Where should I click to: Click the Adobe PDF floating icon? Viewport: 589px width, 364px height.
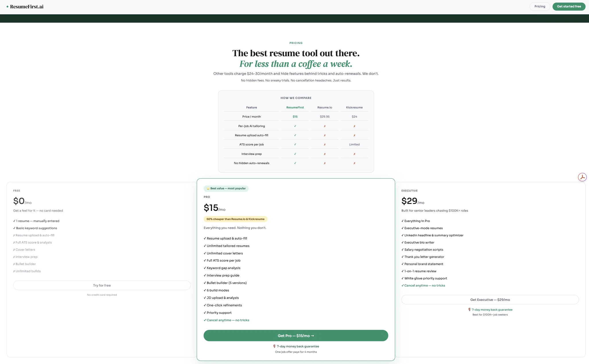[x=582, y=177]
